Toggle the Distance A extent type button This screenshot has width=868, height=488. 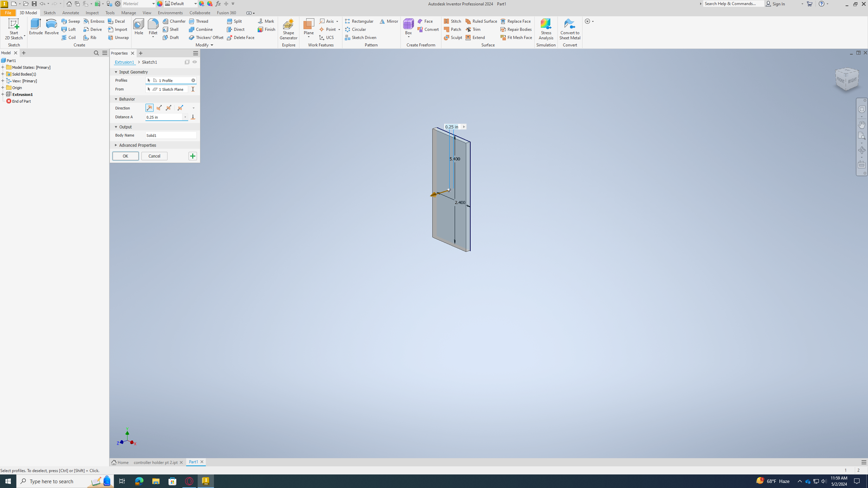(x=193, y=117)
